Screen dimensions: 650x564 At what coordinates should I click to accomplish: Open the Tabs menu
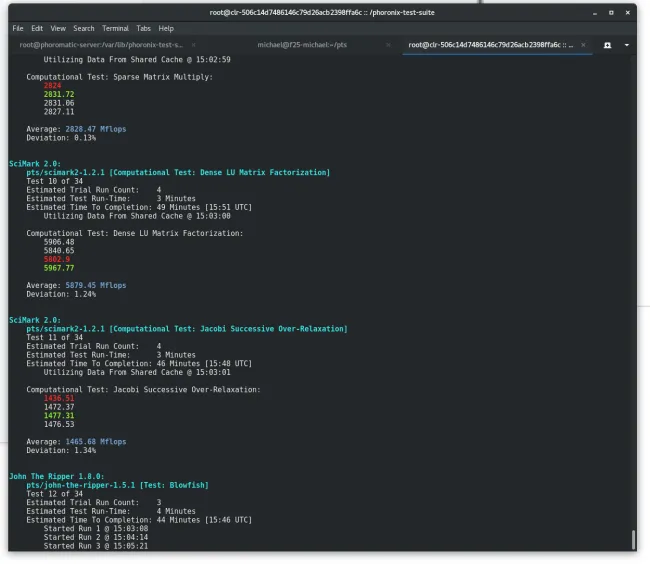pos(143,29)
